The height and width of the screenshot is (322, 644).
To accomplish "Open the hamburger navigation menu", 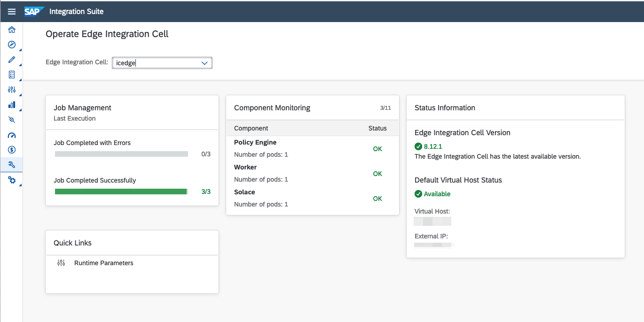I will tap(11, 11).
